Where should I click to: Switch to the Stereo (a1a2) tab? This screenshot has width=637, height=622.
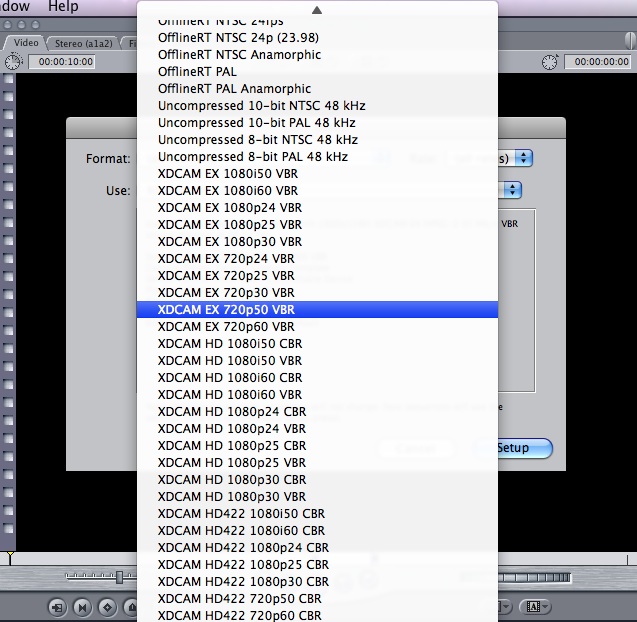83,43
